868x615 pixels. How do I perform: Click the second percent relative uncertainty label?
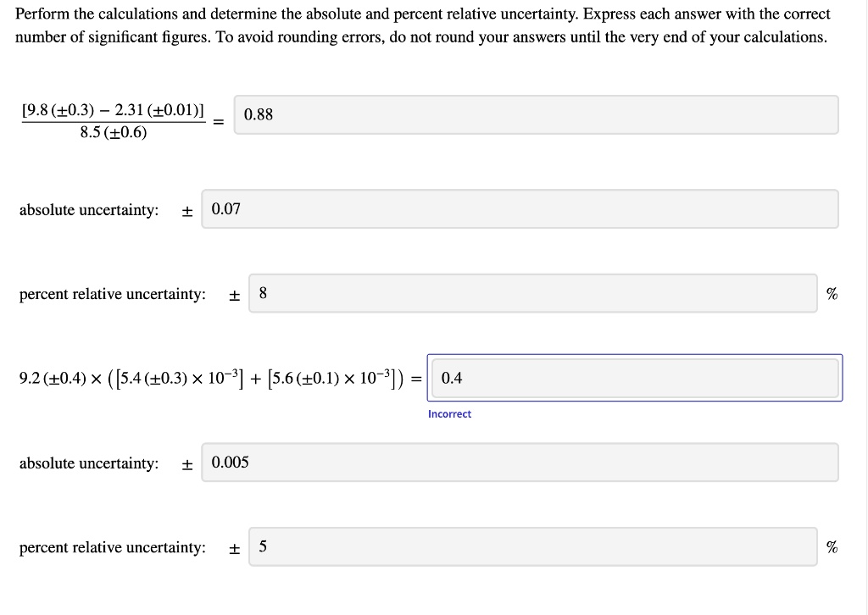pos(113,546)
